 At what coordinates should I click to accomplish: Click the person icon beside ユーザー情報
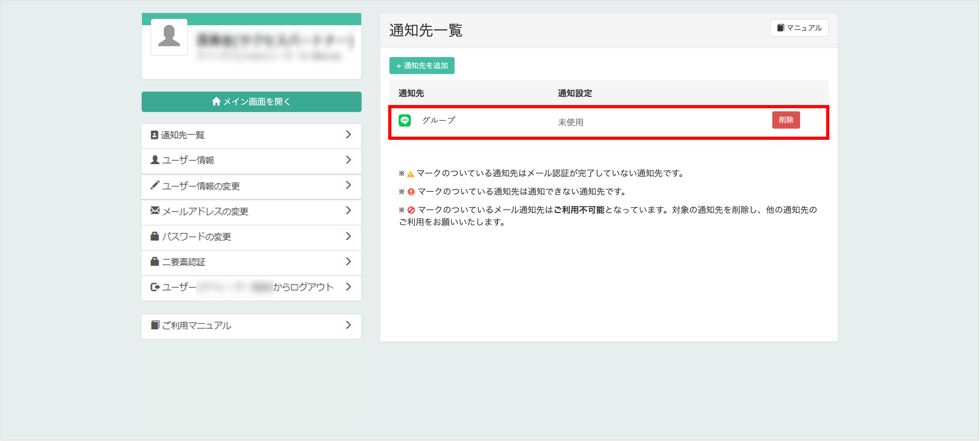coord(154,160)
